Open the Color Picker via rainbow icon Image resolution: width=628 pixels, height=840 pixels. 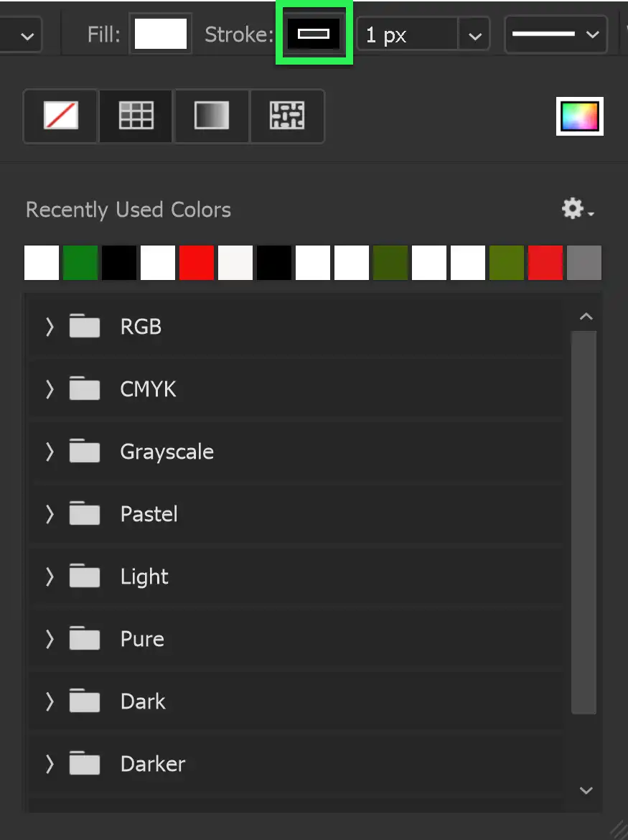[579, 116]
